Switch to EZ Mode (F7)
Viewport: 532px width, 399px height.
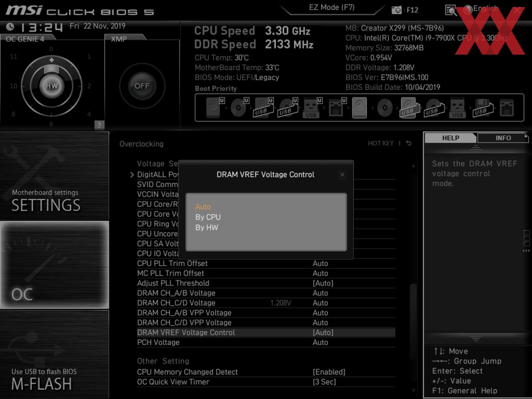pos(332,7)
